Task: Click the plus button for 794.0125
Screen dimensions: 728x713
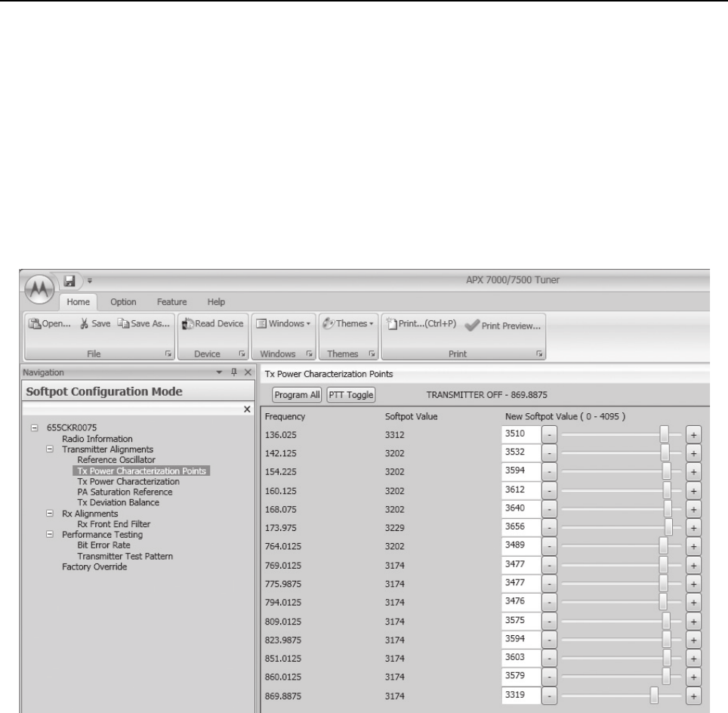Action: pos(693,603)
